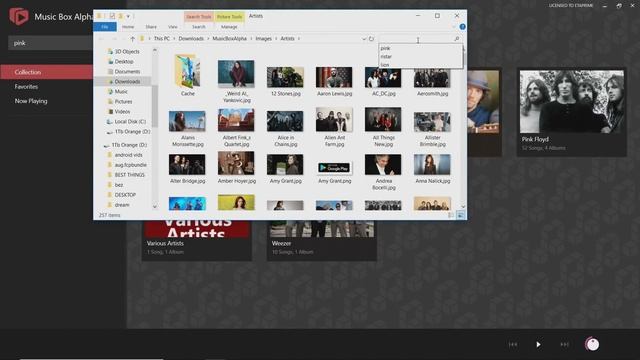Open the Collection section in Music Box
Image resolution: width=640 pixels, height=360 pixels.
[47, 72]
